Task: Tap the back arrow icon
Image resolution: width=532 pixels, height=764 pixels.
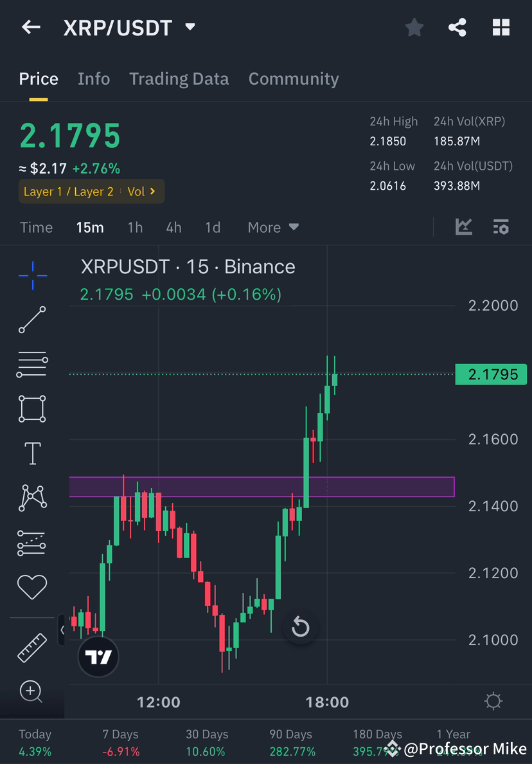Action: tap(31, 27)
